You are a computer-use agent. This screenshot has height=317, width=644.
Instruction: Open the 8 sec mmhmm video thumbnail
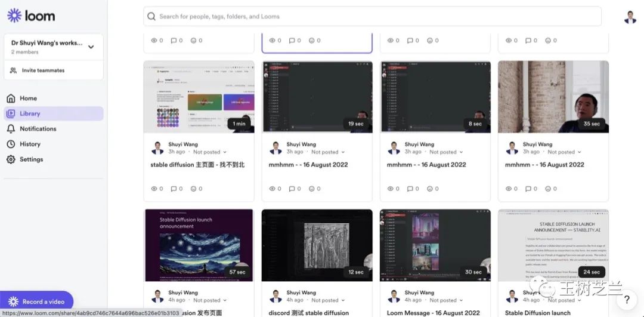(x=435, y=97)
